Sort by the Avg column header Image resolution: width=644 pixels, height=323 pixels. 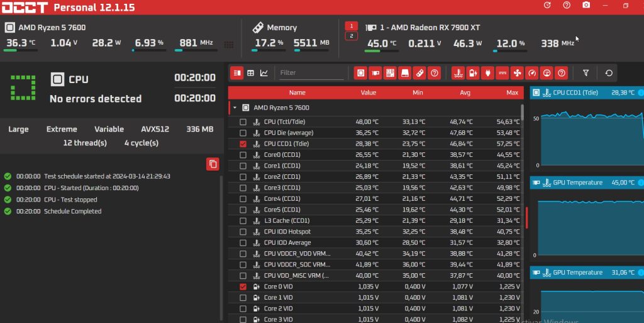click(x=465, y=93)
